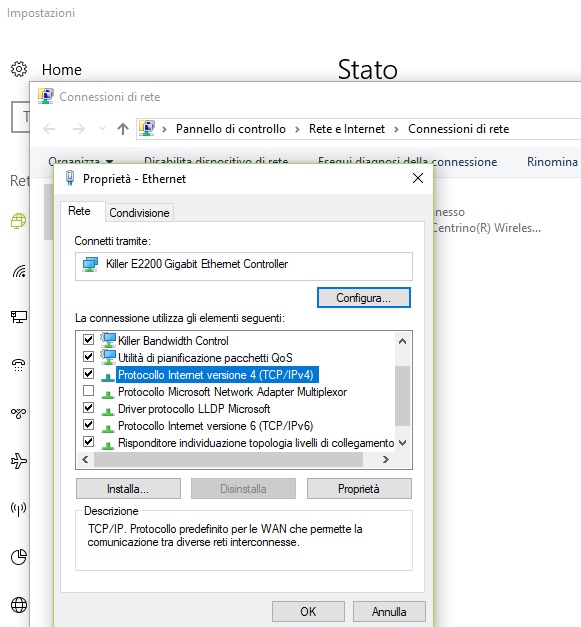This screenshot has width=581, height=627.
Task: Click the Connessioni di rete window icon
Action: (x=46, y=96)
